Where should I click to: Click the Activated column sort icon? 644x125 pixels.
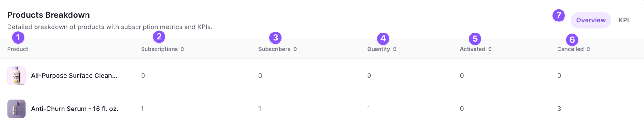point(490,49)
